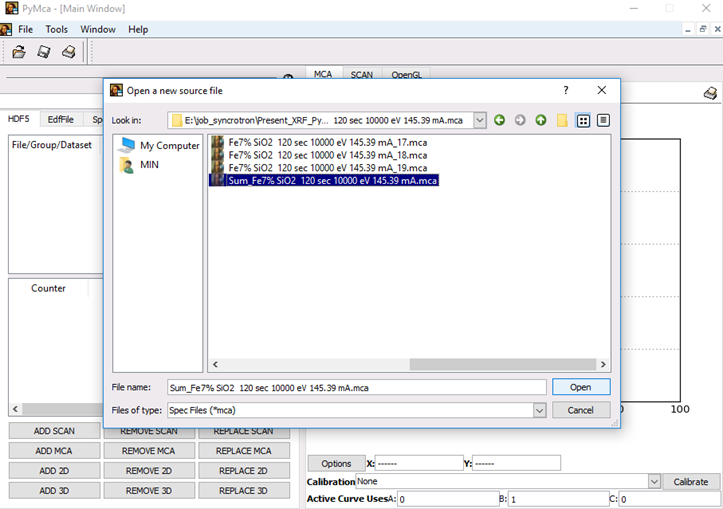Screen dimensions: 723x509
Task: Click the Active Curve A field
Action: click(448, 499)
